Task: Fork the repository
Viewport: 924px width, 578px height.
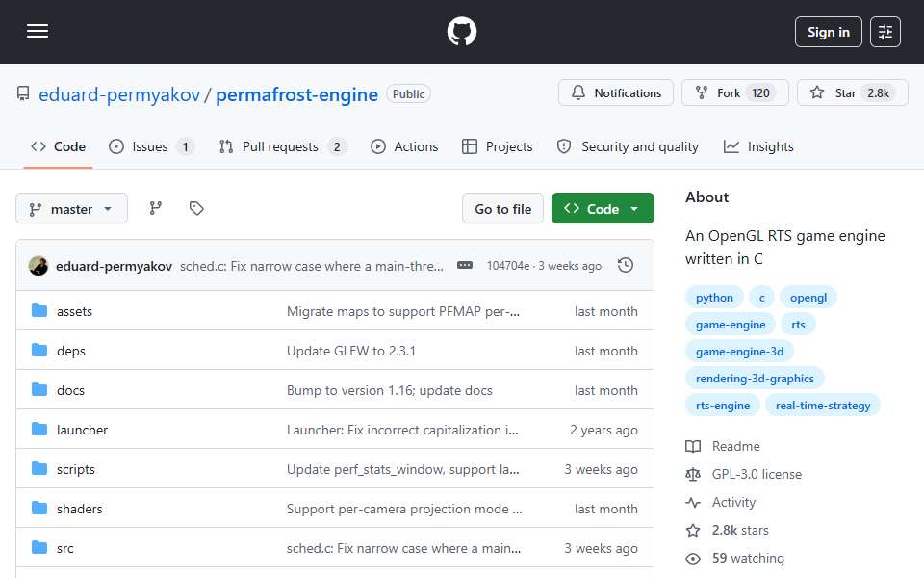Action: [x=734, y=92]
